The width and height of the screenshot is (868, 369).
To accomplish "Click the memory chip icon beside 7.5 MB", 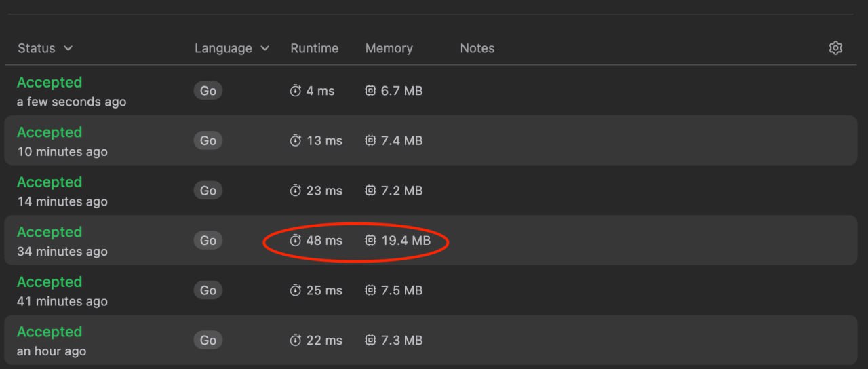I will pos(370,290).
